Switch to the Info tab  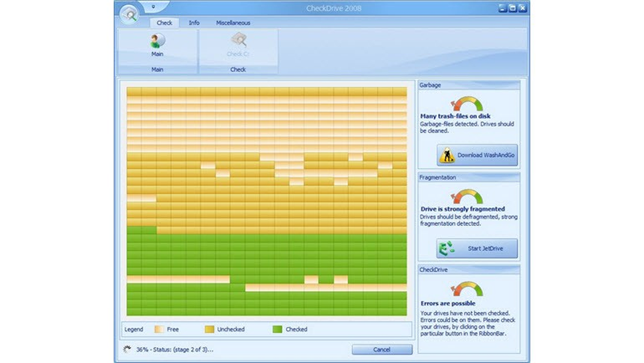coord(194,23)
